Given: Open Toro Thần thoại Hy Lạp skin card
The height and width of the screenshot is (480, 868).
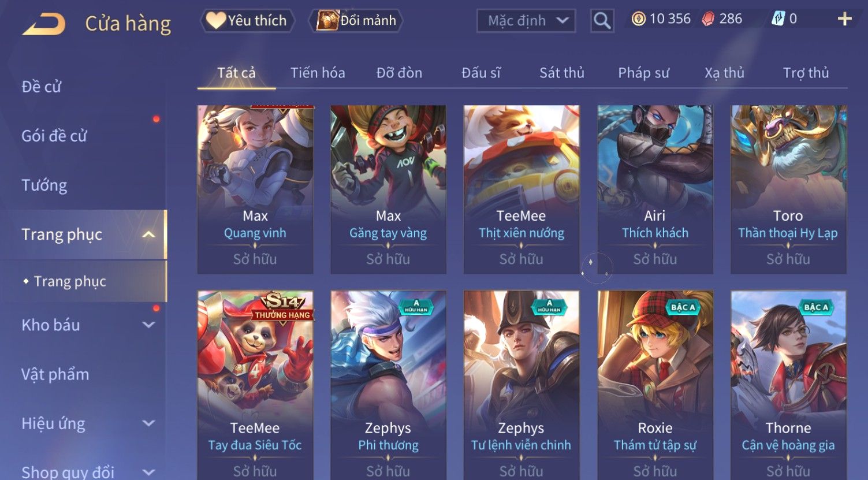Looking at the screenshot, I should (x=788, y=189).
